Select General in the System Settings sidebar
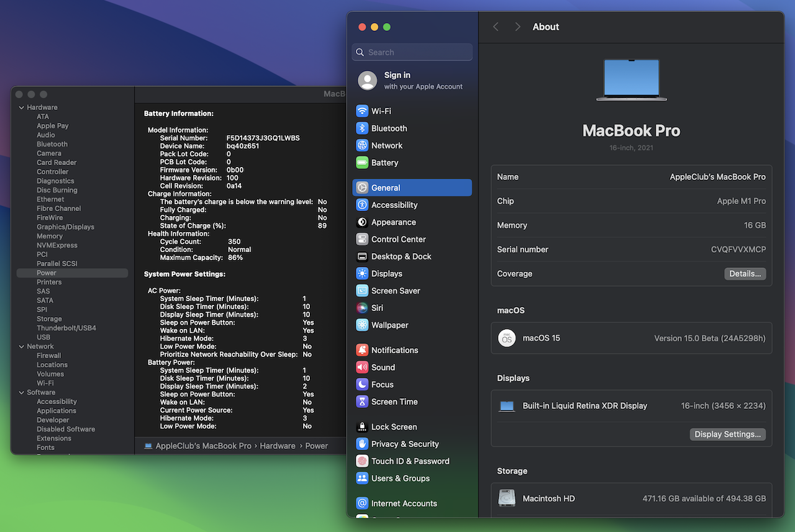The height and width of the screenshot is (532, 795). coord(412,187)
